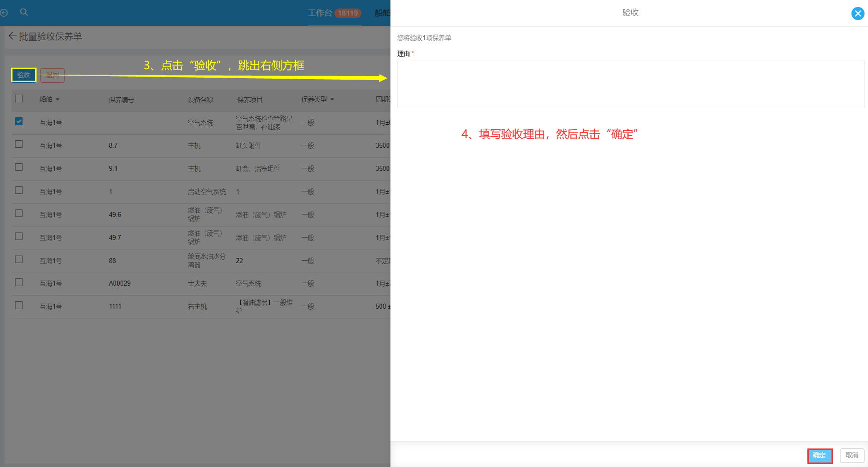Open the 保养类型 column filter dropdown
This screenshot has width=868, height=467.
[332, 100]
